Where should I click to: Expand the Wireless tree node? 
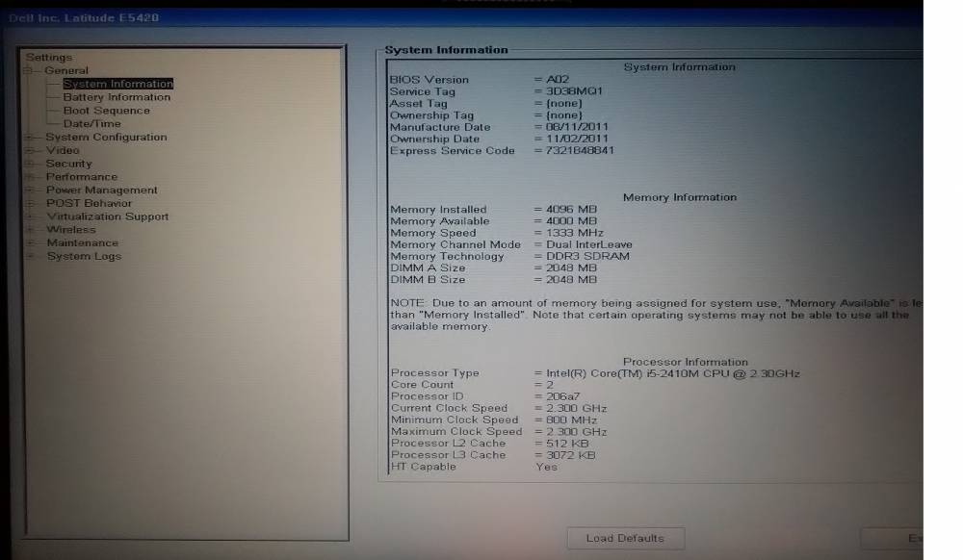(30, 229)
